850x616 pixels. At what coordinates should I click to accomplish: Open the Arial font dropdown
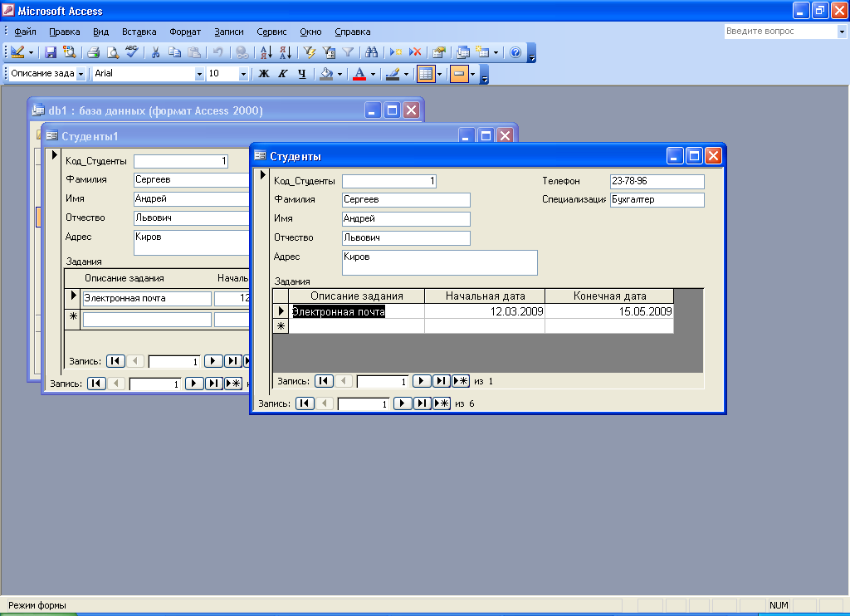coord(199,74)
